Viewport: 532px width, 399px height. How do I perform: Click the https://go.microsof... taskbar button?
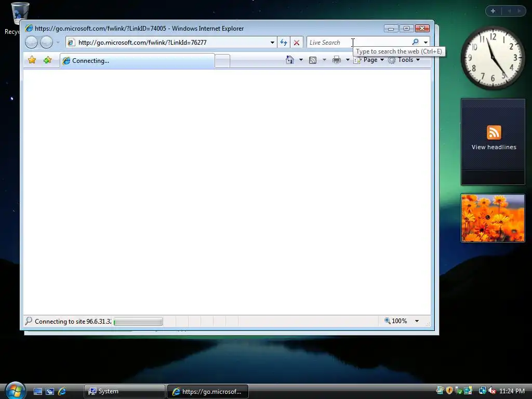(208, 391)
